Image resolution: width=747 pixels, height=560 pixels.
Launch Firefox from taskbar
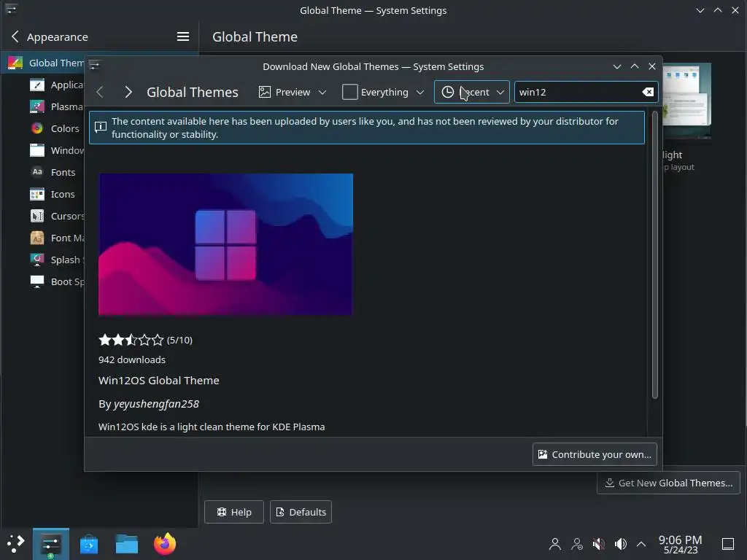pyautogui.click(x=165, y=544)
